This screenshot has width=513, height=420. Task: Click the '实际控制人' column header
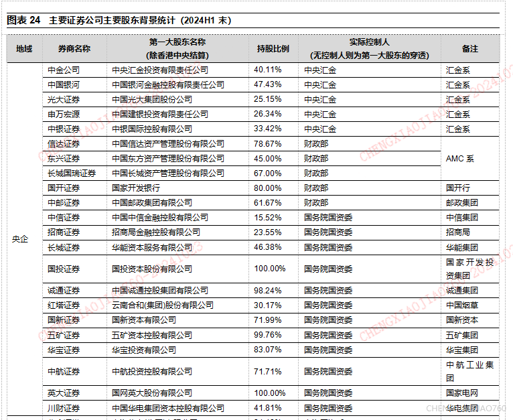370,42
